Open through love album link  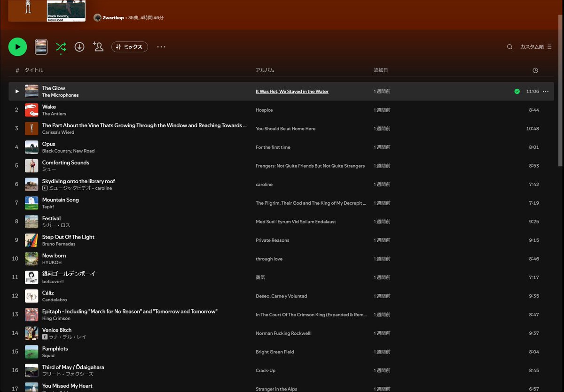[x=269, y=259]
